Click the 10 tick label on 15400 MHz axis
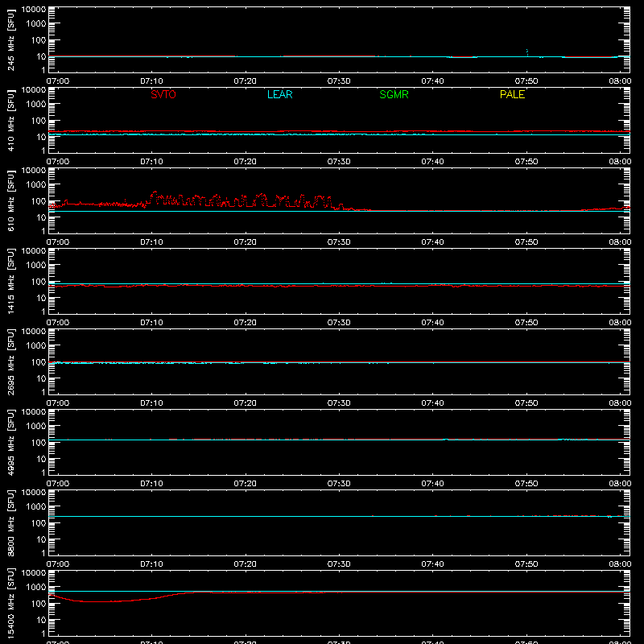 (41, 620)
